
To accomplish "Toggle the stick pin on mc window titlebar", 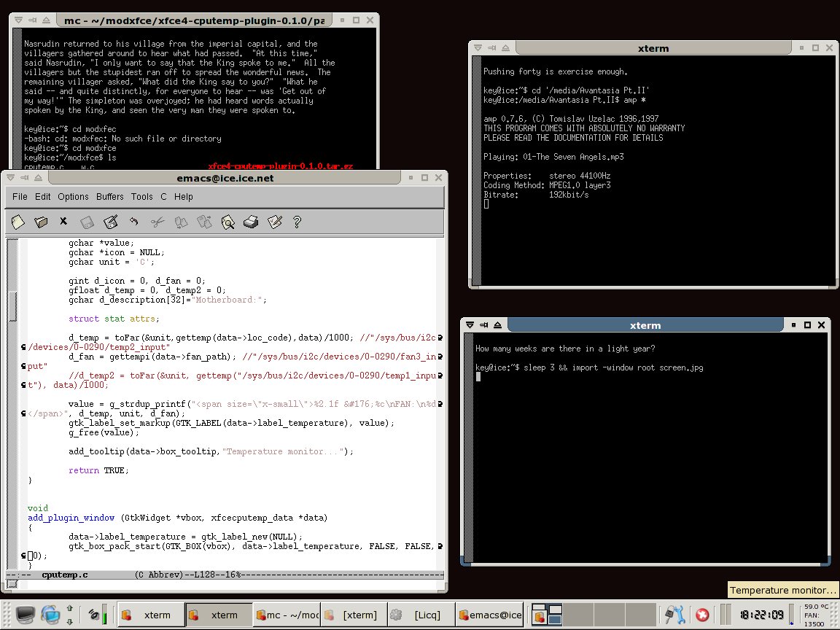I will click(32, 20).
